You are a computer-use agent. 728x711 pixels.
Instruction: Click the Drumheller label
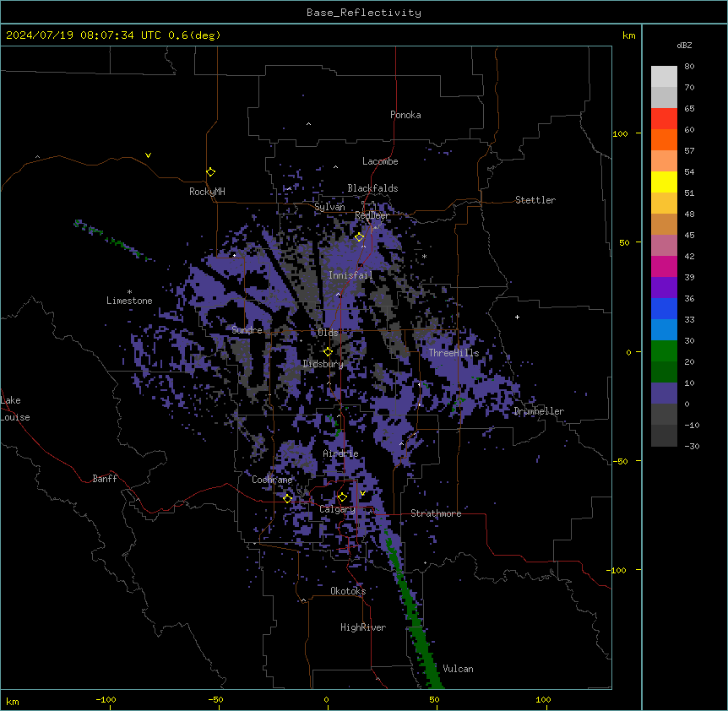pos(539,411)
